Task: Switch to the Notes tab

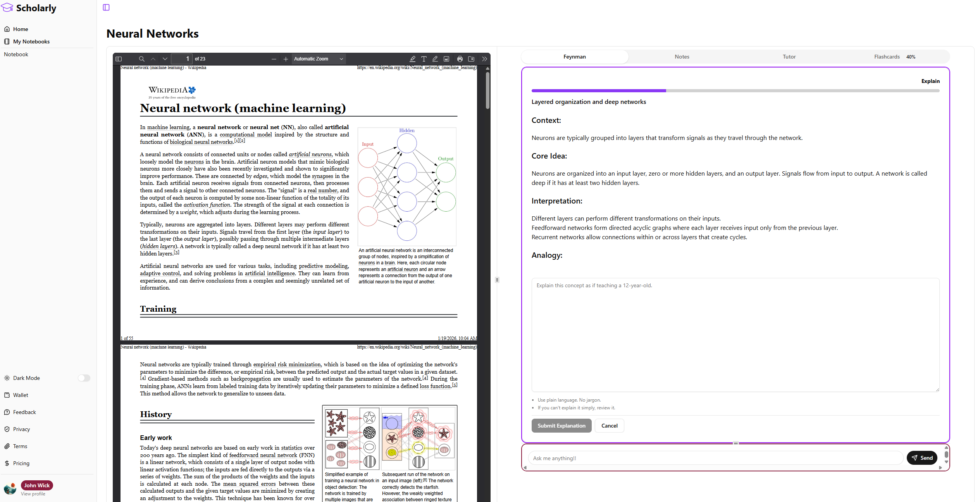Action: click(682, 57)
